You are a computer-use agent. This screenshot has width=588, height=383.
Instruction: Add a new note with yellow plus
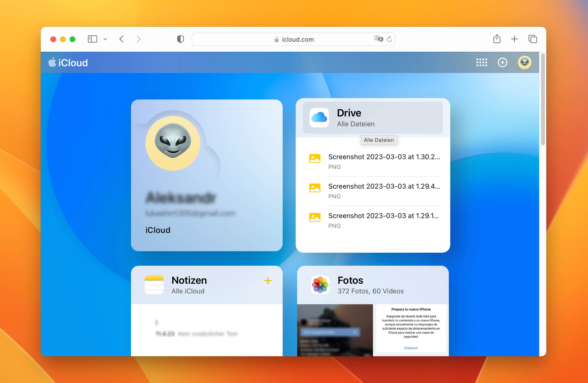click(x=268, y=280)
